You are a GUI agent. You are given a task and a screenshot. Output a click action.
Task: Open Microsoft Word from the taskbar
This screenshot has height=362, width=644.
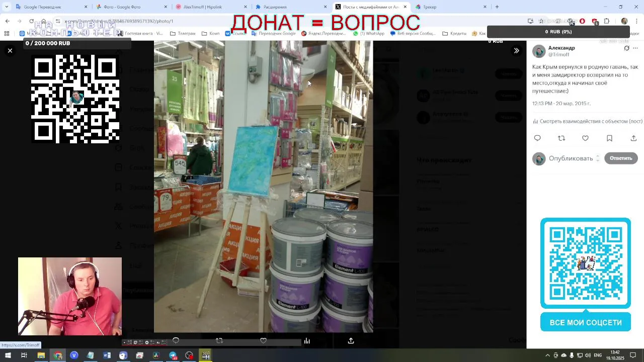coord(107,355)
